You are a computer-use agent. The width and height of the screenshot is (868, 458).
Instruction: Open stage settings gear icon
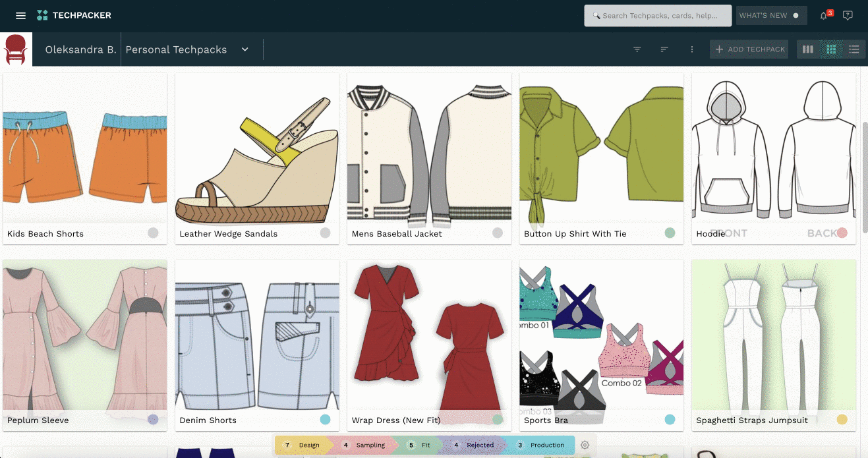(x=585, y=445)
